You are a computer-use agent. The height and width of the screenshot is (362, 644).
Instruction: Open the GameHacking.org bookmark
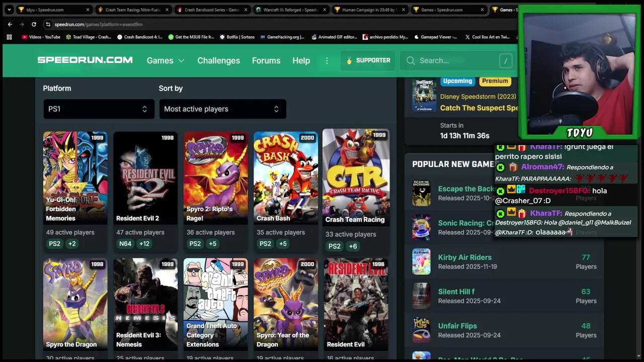[x=282, y=37]
